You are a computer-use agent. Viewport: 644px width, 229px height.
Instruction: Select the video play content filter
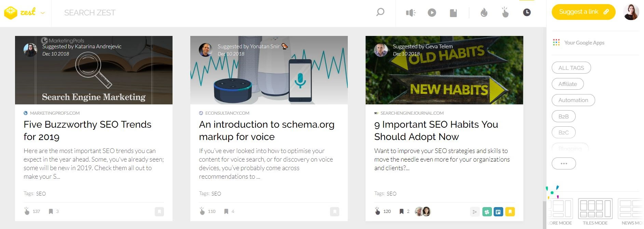point(432,13)
